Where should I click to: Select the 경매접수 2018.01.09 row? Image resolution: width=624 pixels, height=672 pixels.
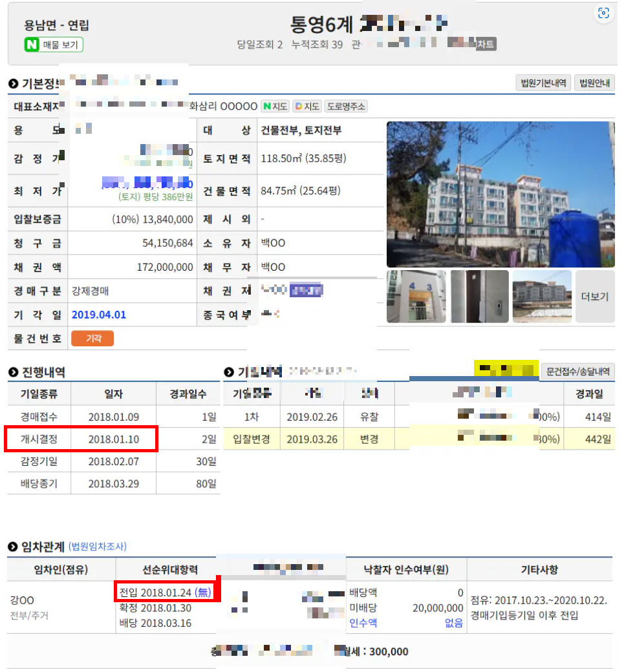pos(114,417)
